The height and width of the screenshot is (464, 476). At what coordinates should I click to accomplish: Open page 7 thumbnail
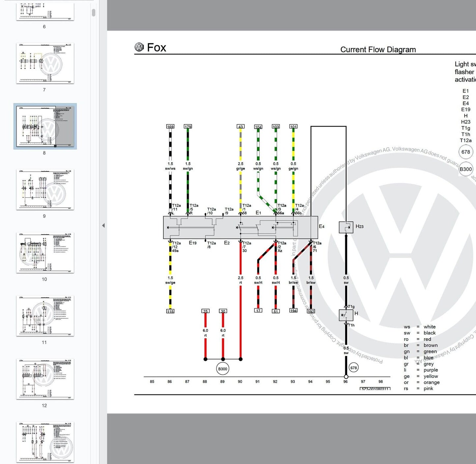click(45, 63)
